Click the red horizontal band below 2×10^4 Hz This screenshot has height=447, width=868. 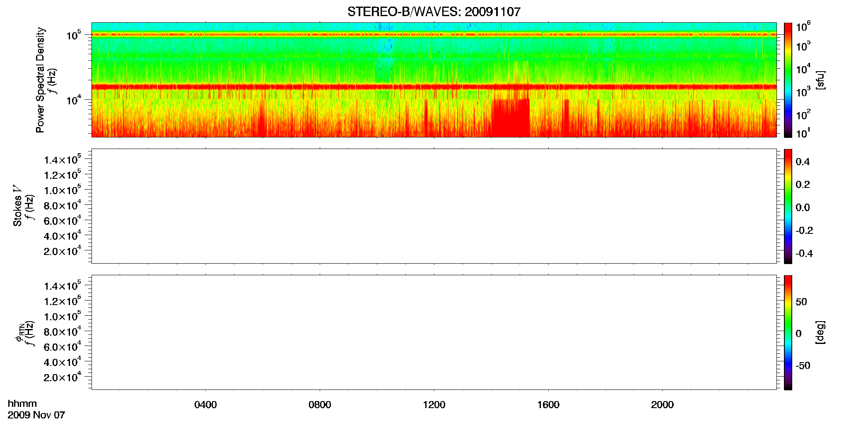tap(434, 87)
